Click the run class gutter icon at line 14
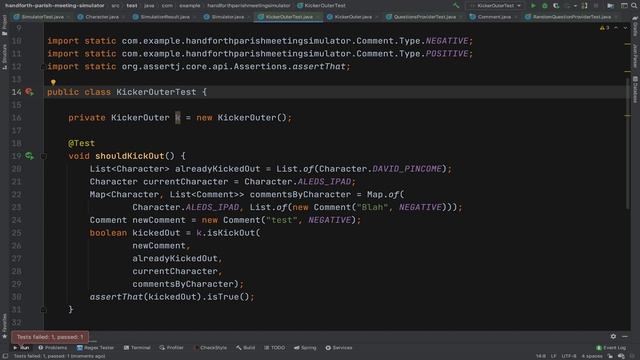The height and width of the screenshot is (360, 640). pos(29,92)
